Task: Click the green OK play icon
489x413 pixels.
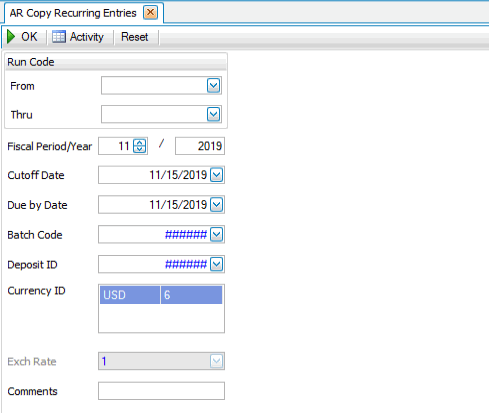Action: (x=11, y=37)
